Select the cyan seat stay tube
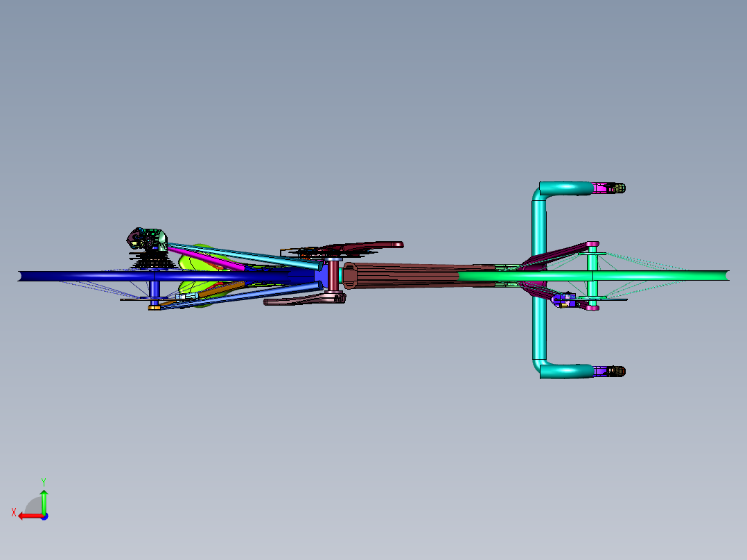This screenshot has width=747, height=560. pos(244,256)
